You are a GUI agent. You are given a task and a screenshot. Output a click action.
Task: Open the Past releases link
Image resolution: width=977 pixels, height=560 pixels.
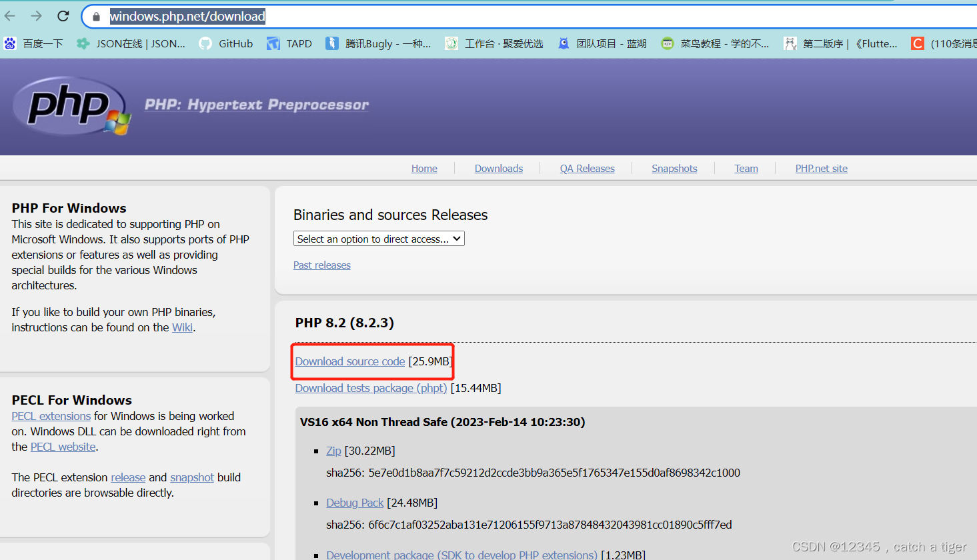[321, 265]
